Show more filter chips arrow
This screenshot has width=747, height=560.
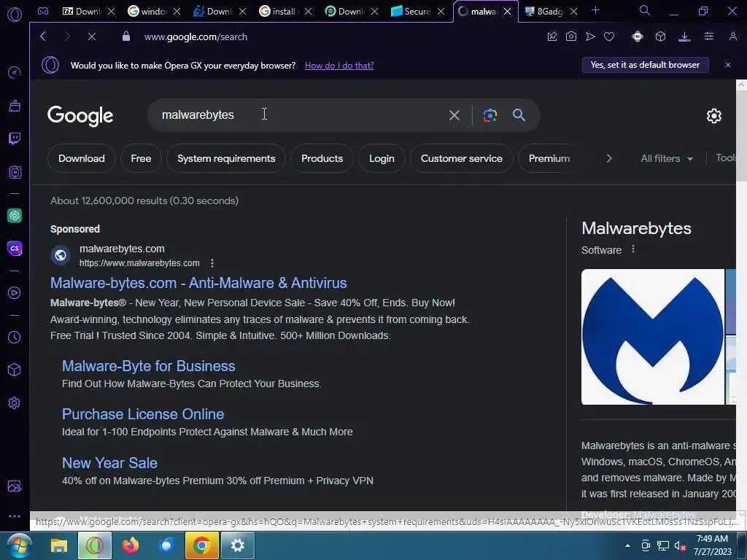[x=609, y=158]
